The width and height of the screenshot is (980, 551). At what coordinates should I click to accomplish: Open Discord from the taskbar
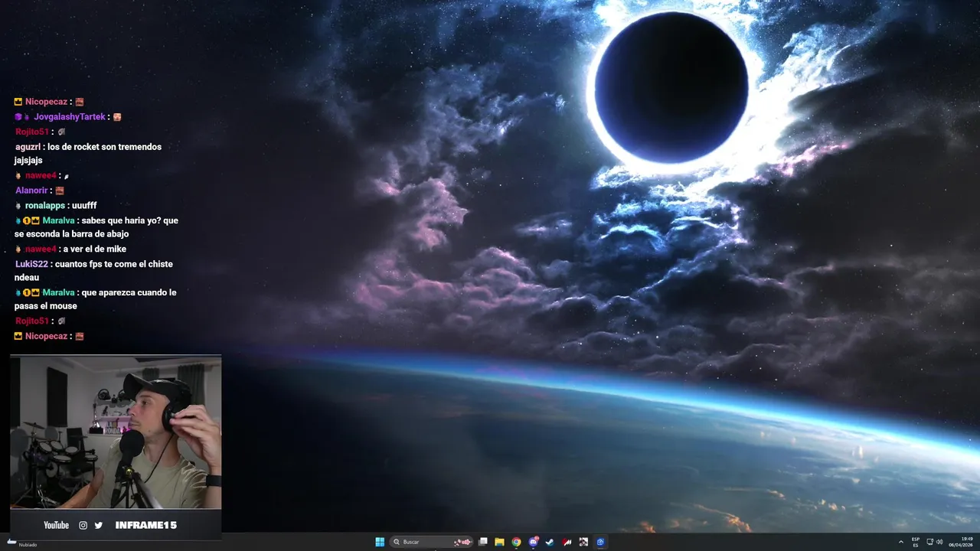(x=534, y=542)
